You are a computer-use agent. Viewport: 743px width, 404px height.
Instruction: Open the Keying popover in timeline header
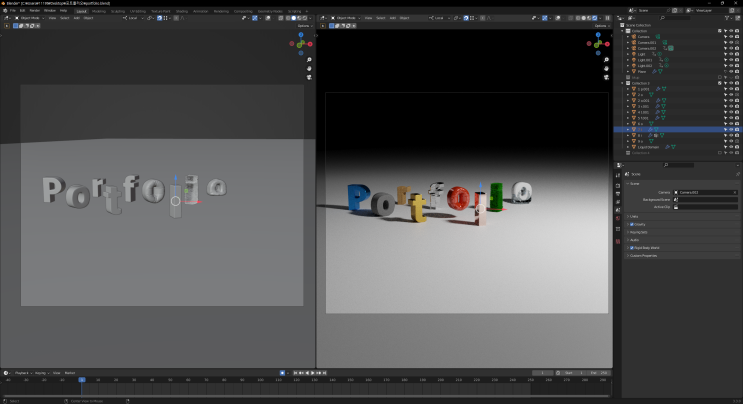pyautogui.click(x=41, y=373)
